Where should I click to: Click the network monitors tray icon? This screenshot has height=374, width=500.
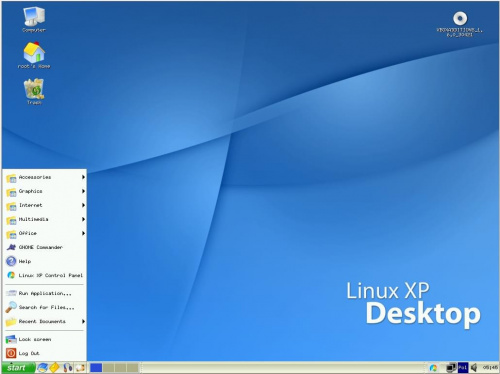451,367
